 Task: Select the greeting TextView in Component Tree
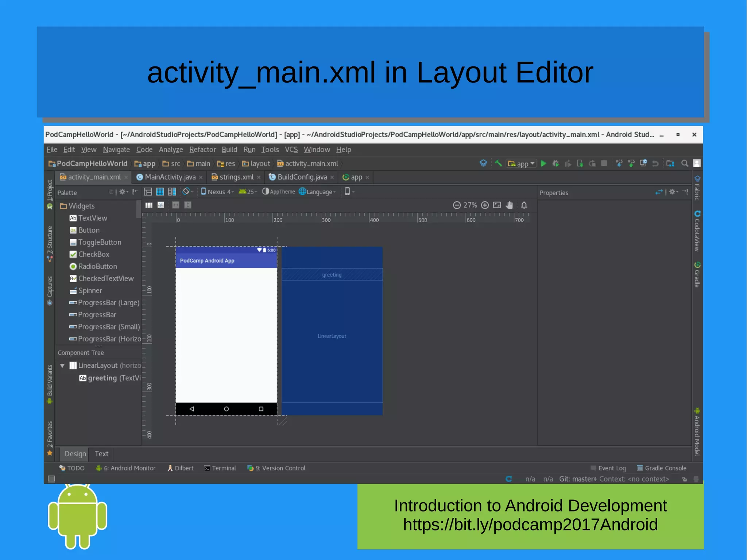[x=109, y=378]
